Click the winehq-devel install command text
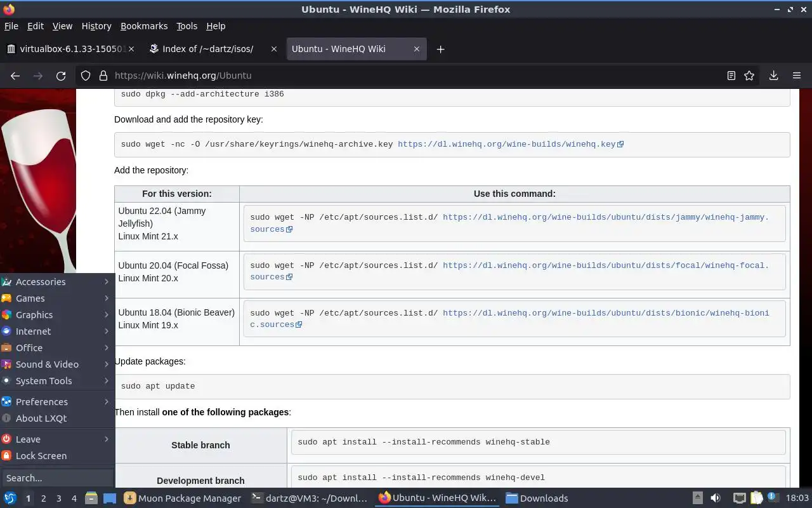Viewport: 812px width, 508px height. pos(421,478)
